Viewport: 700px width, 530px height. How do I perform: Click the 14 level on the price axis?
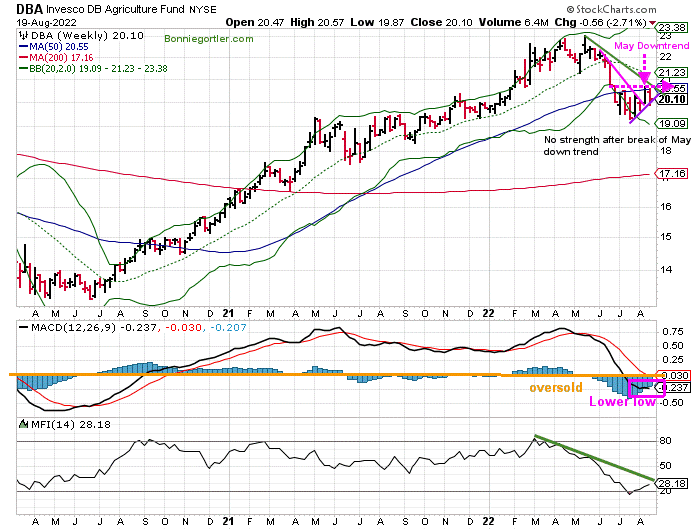click(666, 269)
